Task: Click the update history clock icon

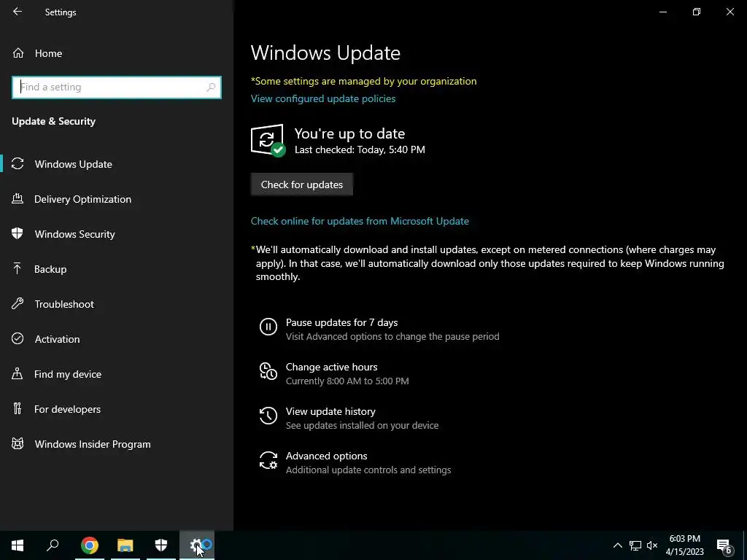Action: pos(268,416)
